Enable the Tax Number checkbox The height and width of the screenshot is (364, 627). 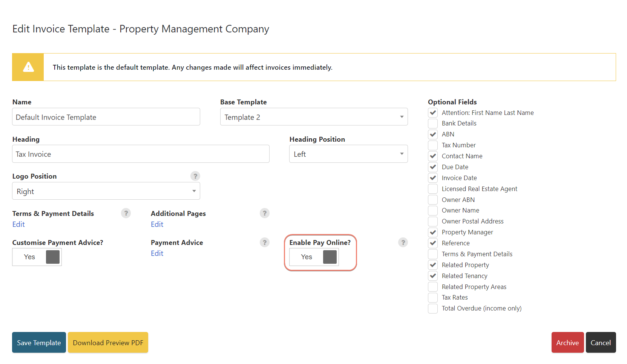(x=433, y=145)
